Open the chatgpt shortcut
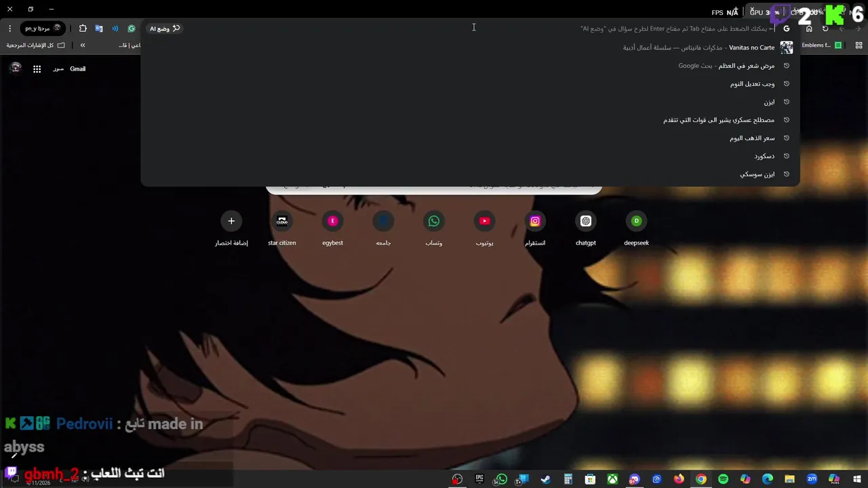The image size is (868, 488). pos(586,228)
